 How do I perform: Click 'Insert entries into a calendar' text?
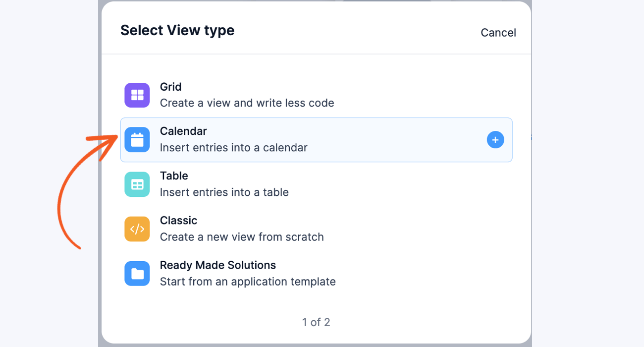[233, 147]
